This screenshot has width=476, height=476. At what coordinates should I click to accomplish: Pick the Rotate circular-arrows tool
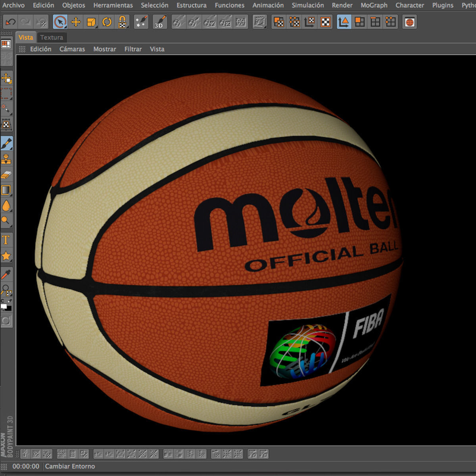pyautogui.click(x=107, y=22)
